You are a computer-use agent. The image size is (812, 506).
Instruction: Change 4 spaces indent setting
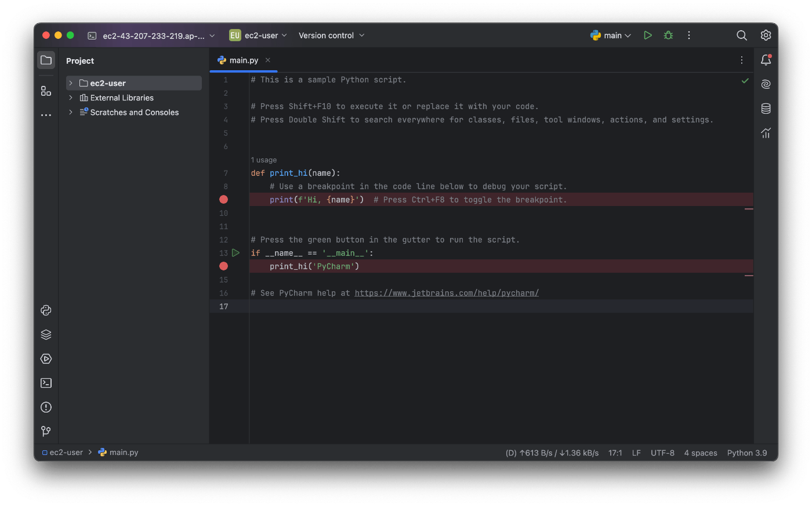[x=701, y=453]
